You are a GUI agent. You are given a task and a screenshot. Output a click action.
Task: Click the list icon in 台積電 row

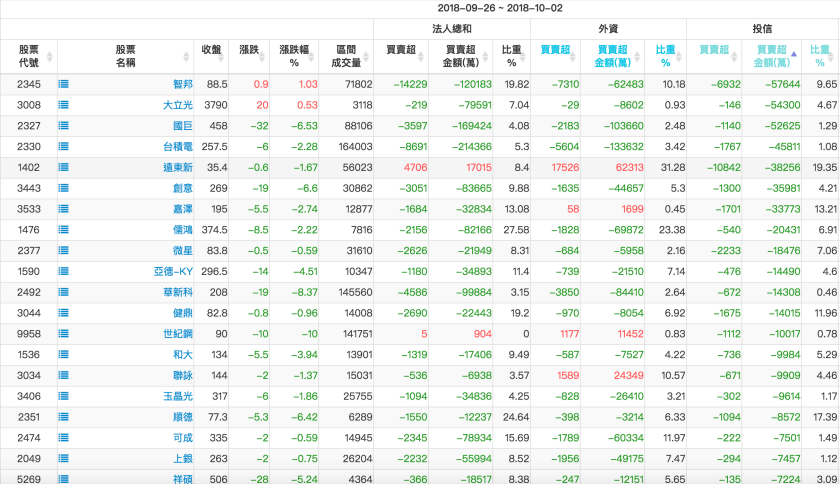pyautogui.click(x=64, y=147)
